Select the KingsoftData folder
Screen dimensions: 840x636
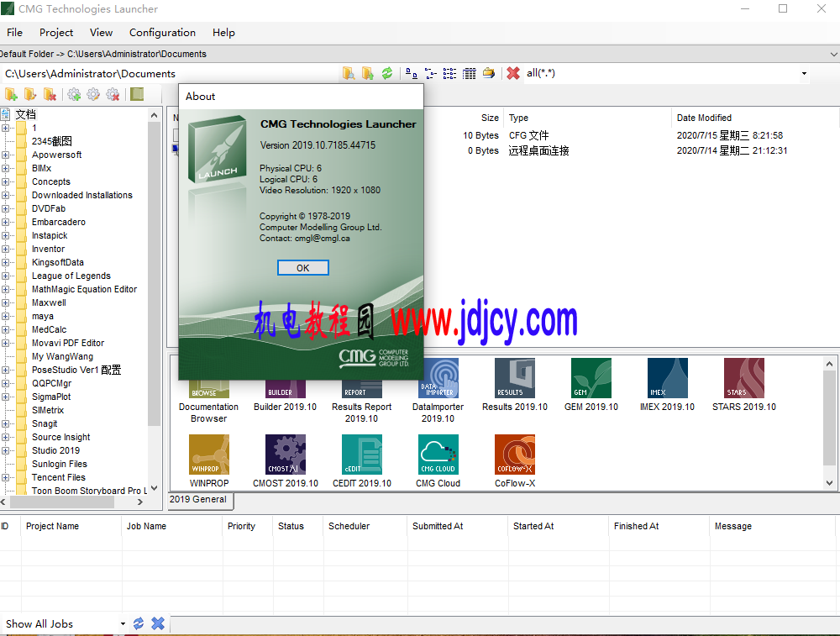tap(57, 262)
